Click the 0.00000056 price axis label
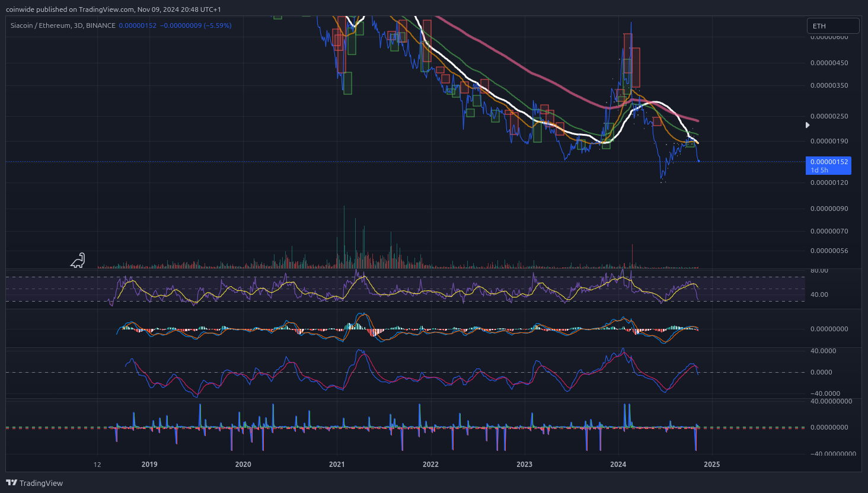Viewport: 868px width, 493px height. coord(829,251)
